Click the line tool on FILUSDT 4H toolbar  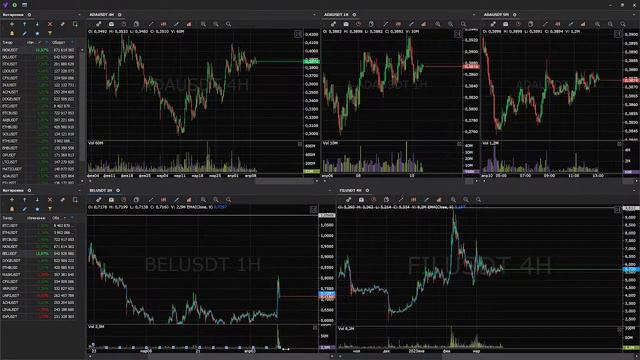click(x=400, y=200)
